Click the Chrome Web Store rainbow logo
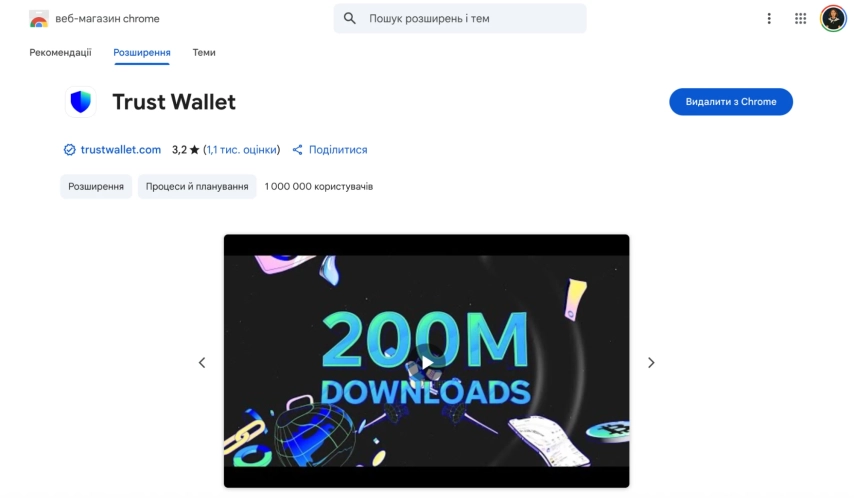The height and width of the screenshot is (498, 854). pyautogui.click(x=39, y=19)
